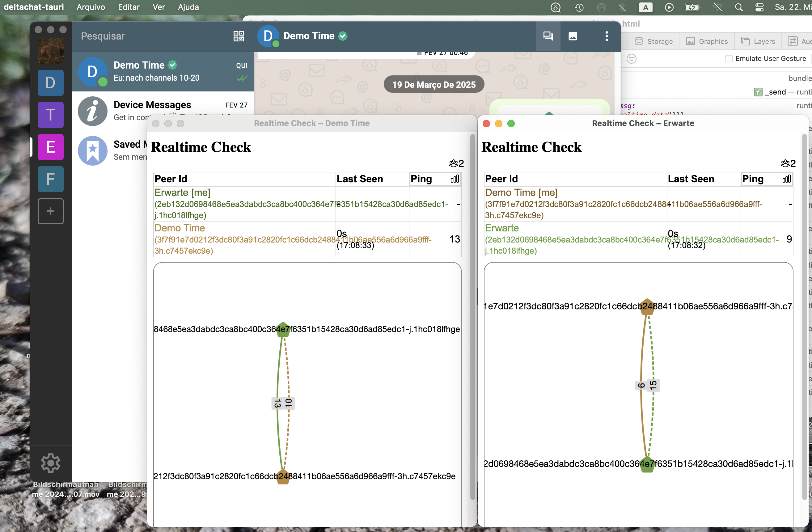Open the Ajuda menu
812x532 pixels.
(188, 7)
